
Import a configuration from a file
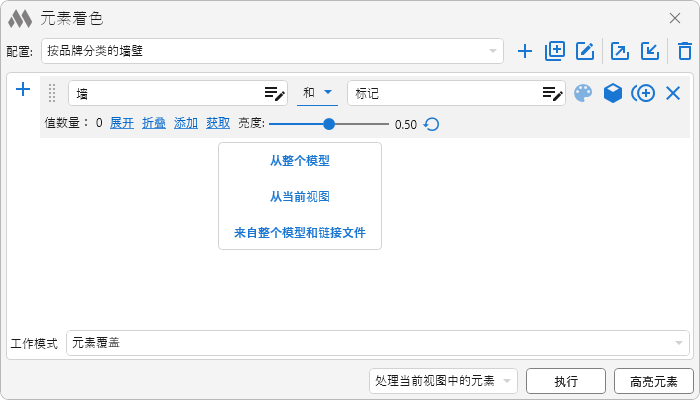point(650,51)
